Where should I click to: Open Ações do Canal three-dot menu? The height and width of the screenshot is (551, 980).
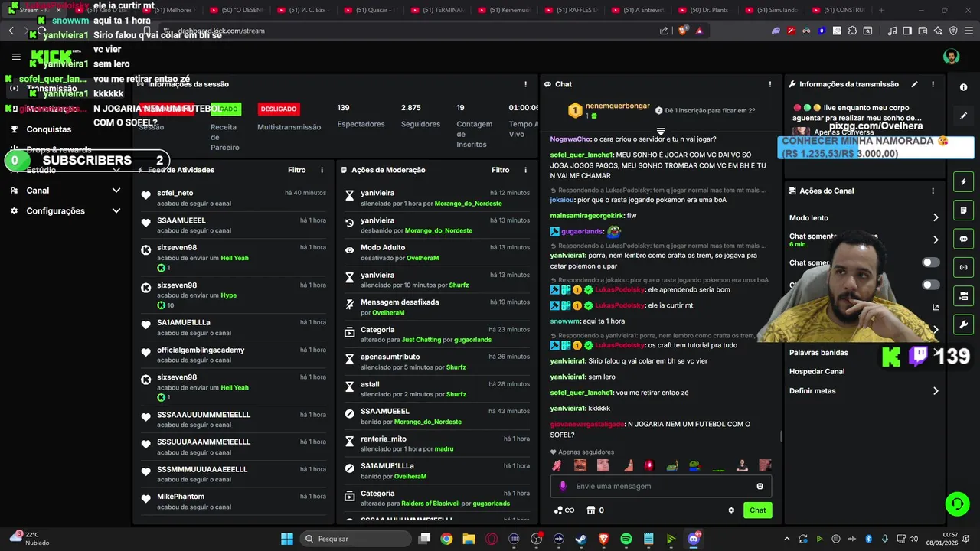point(933,191)
